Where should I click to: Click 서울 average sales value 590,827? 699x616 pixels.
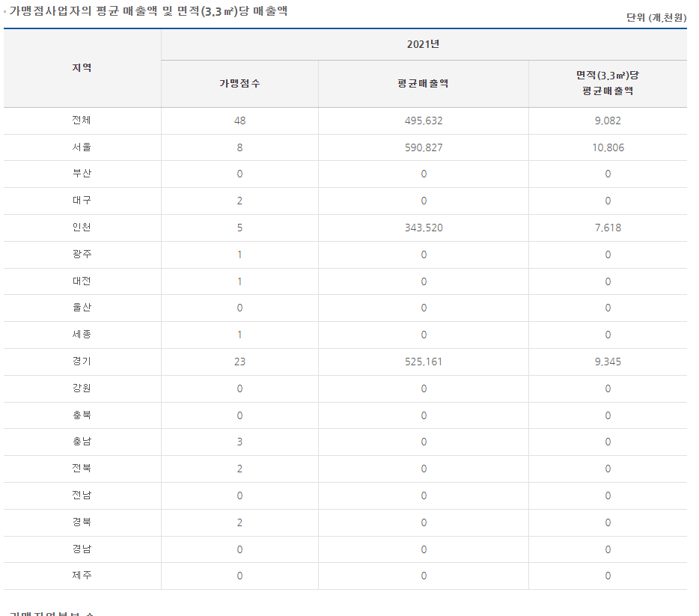pyautogui.click(x=424, y=147)
